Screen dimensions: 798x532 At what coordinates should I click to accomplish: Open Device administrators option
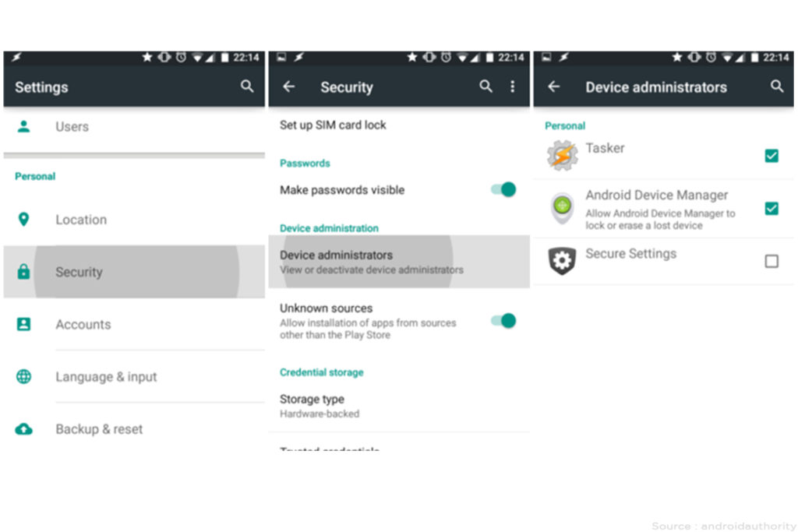tap(399, 262)
